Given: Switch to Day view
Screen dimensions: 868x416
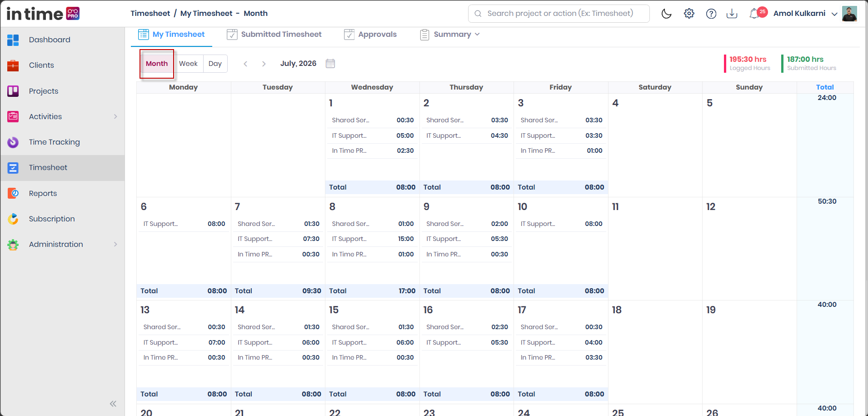Looking at the screenshot, I should pos(215,64).
